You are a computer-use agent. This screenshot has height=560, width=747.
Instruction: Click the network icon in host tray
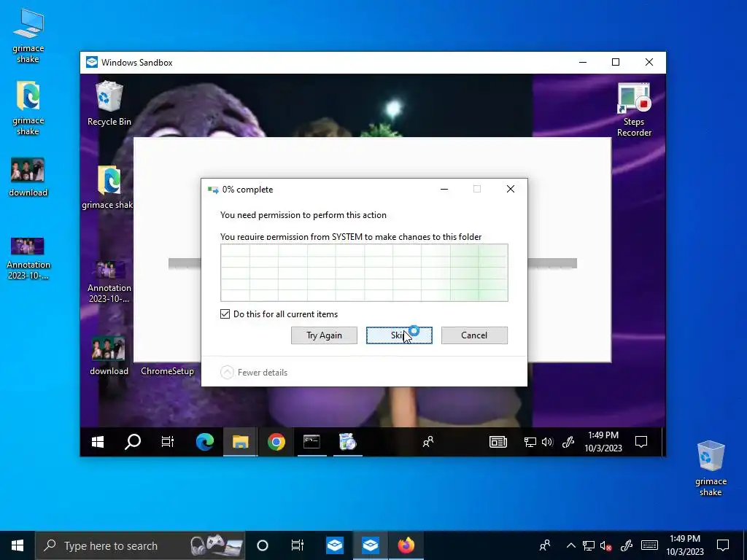[x=589, y=545]
